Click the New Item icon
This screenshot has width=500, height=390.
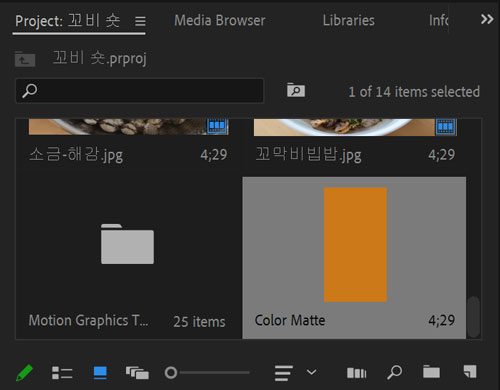click(470, 372)
